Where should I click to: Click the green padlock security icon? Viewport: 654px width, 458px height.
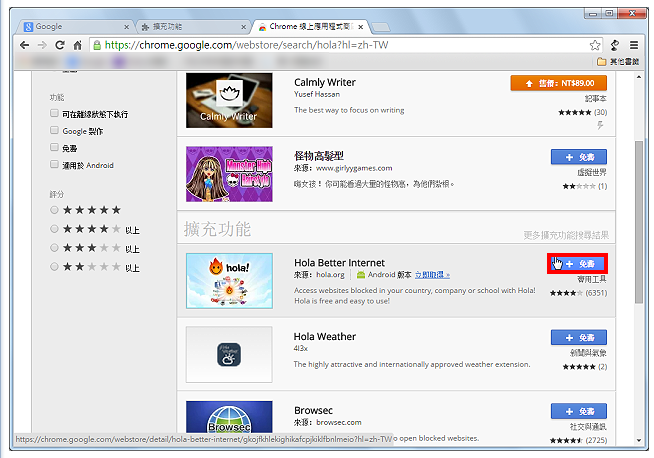coord(97,45)
